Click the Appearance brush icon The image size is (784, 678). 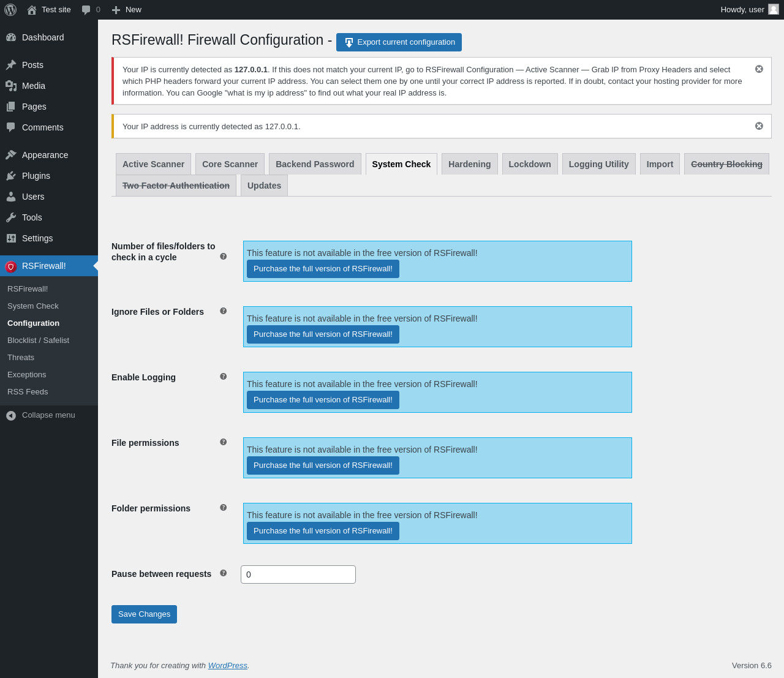point(11,155)
